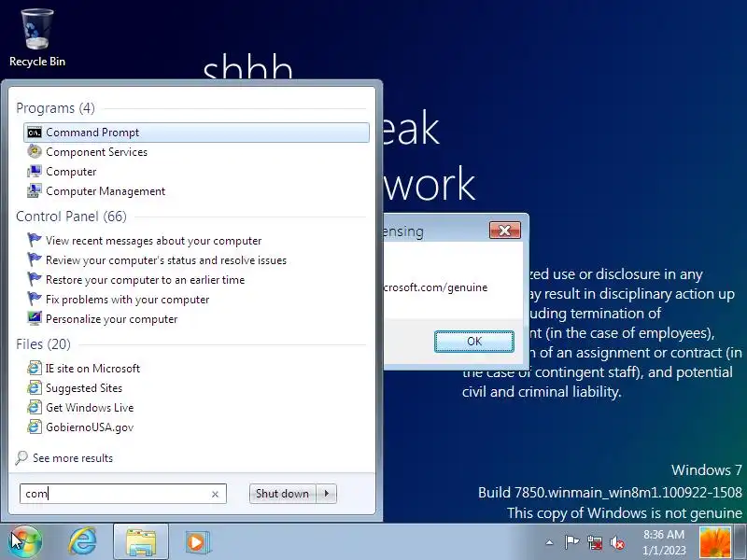Open View recent messages about your computer
The width and height of the screenshot is (747, 560).
tap(153, 241)
